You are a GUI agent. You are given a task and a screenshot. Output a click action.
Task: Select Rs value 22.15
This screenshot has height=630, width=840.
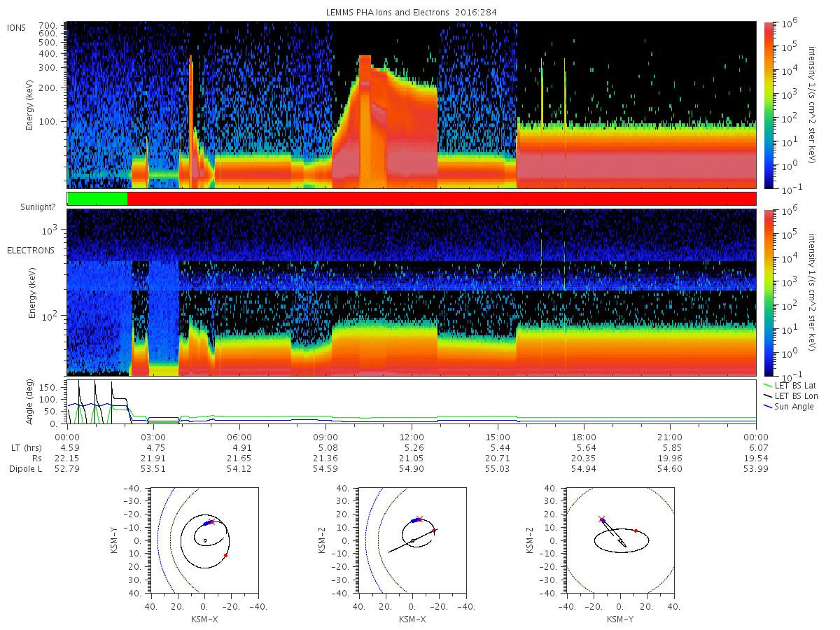coord(67,458)
